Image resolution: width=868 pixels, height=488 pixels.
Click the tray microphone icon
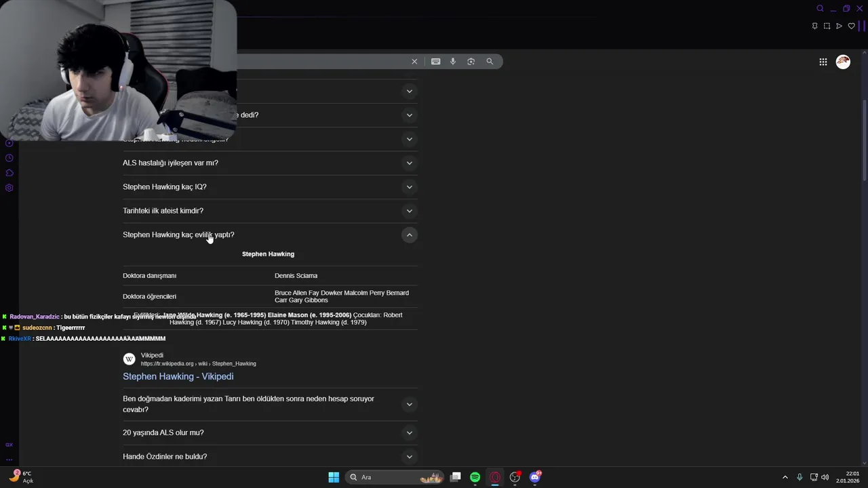[800, 477]
